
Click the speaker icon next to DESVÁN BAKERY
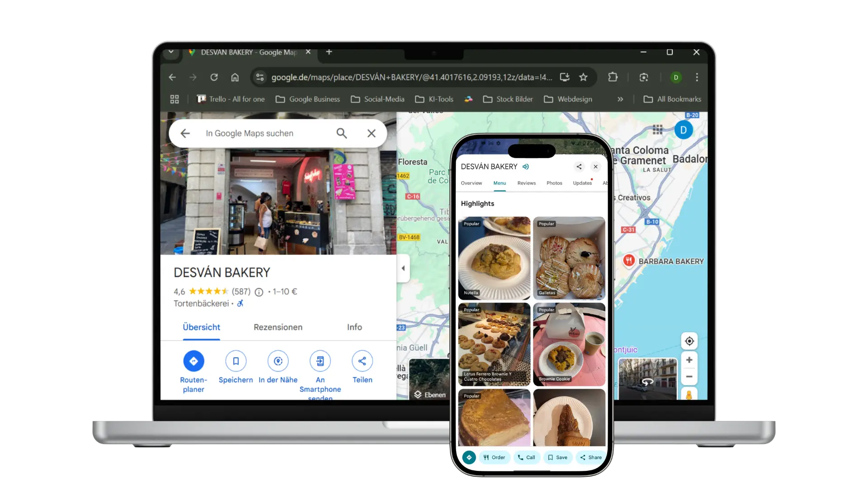pos(526,167)
